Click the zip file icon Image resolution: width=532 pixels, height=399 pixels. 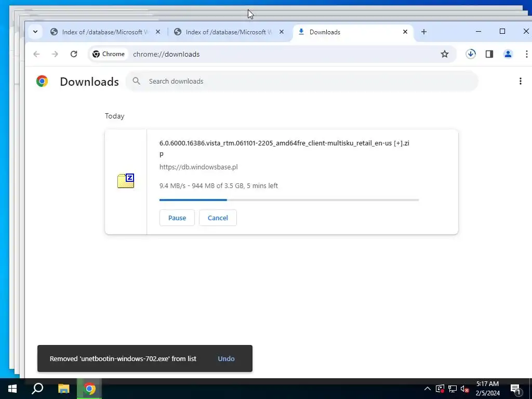126,181
